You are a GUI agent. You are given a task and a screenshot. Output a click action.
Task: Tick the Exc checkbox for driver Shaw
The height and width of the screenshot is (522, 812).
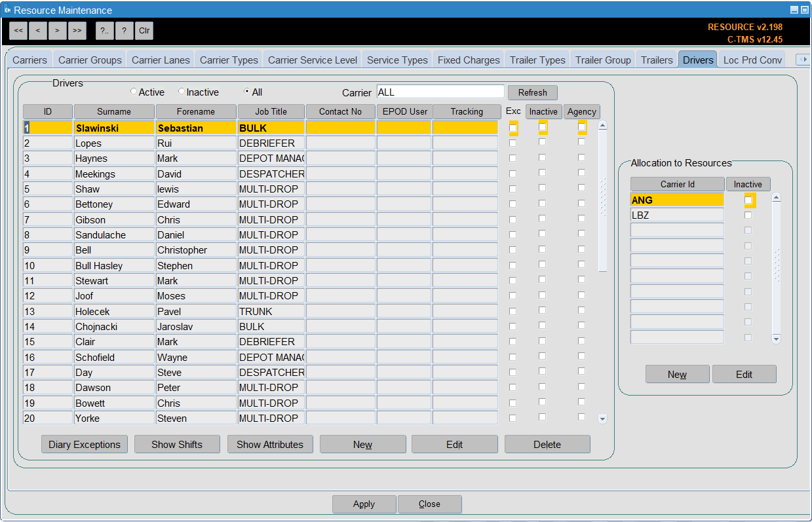(x=513, y=189)
